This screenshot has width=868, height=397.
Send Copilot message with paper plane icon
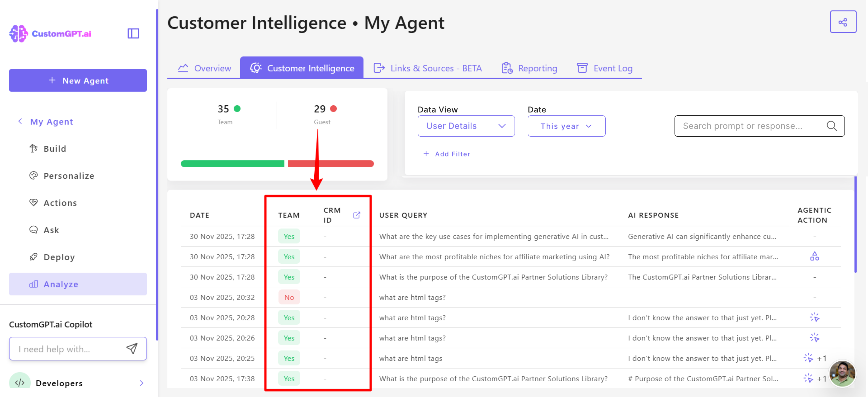click(132, 348)
